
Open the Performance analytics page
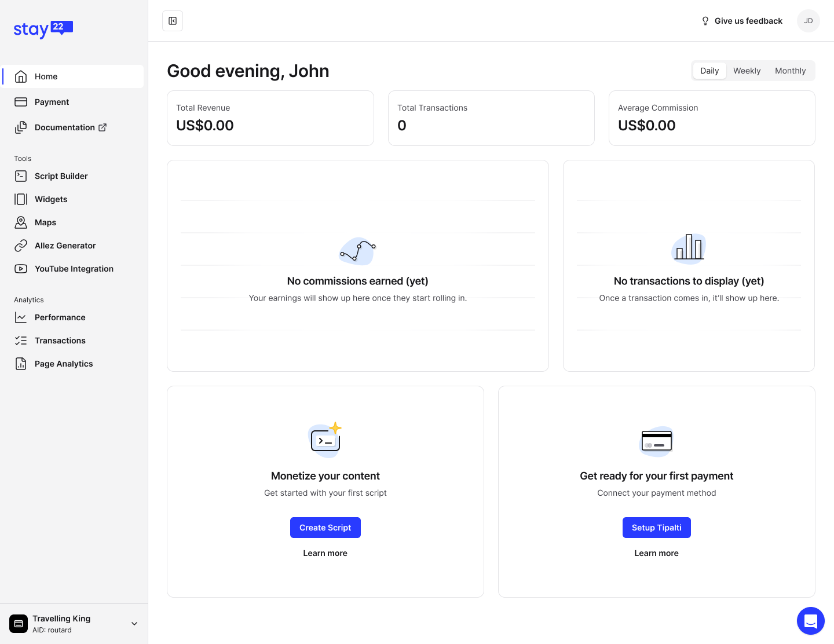coord(60,317)
